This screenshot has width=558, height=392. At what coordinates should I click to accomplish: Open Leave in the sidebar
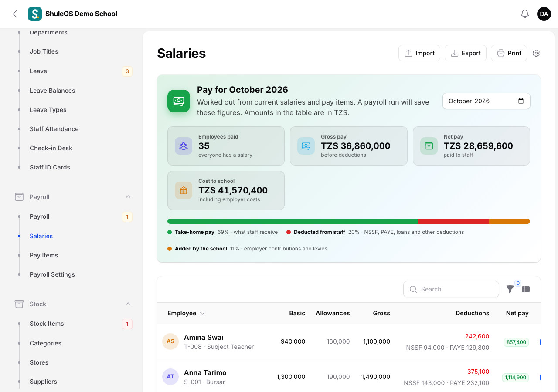point(38,71)
